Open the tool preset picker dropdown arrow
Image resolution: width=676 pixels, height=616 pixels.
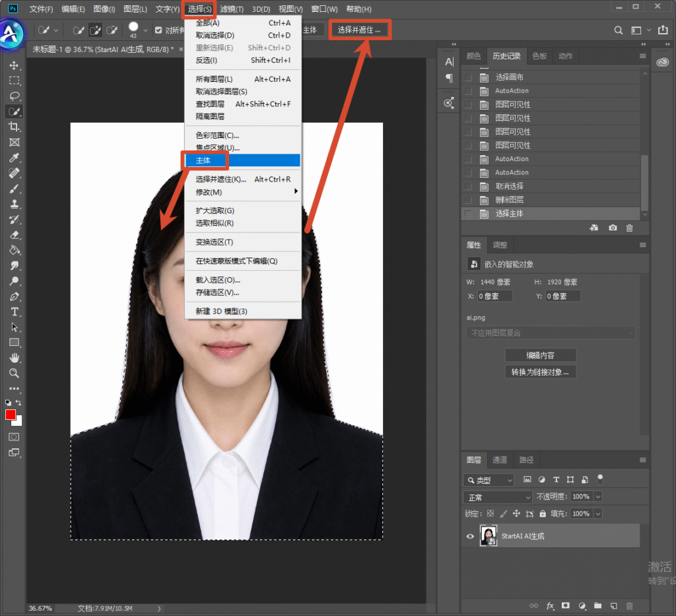55,30
